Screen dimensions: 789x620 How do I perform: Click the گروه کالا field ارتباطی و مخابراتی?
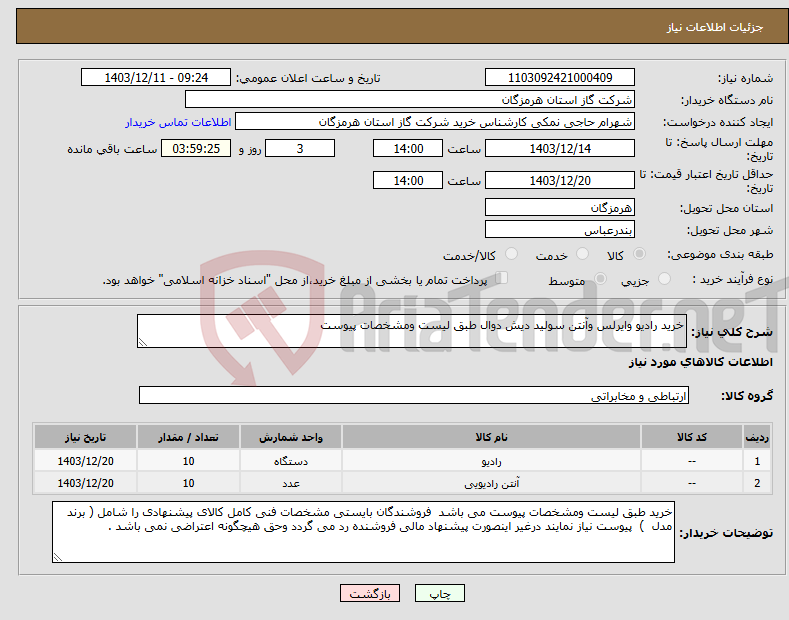[414, 396]
